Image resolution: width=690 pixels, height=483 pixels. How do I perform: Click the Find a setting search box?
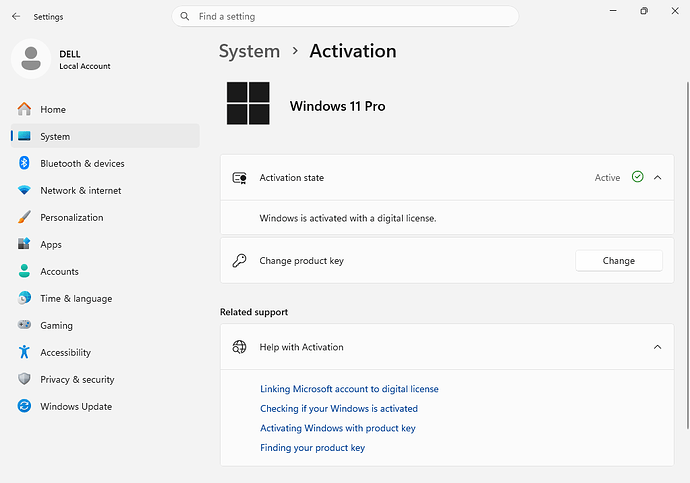click(345, 16)
